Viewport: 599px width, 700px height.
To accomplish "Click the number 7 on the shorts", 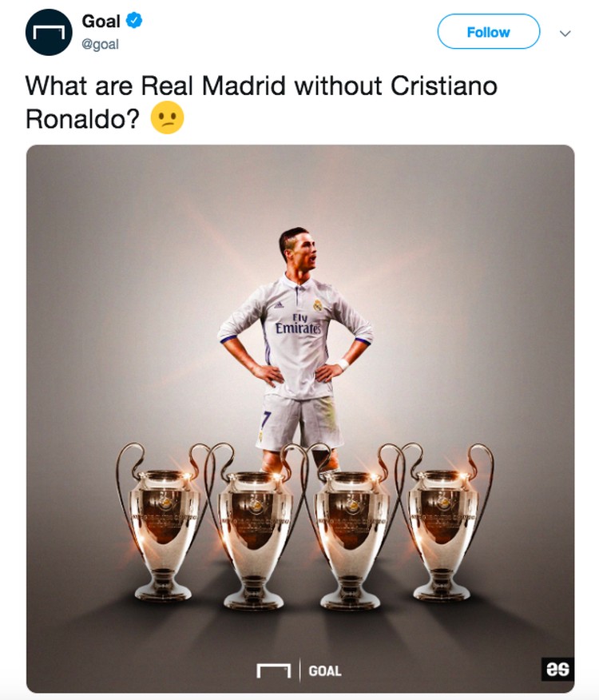I will [266, 420].
